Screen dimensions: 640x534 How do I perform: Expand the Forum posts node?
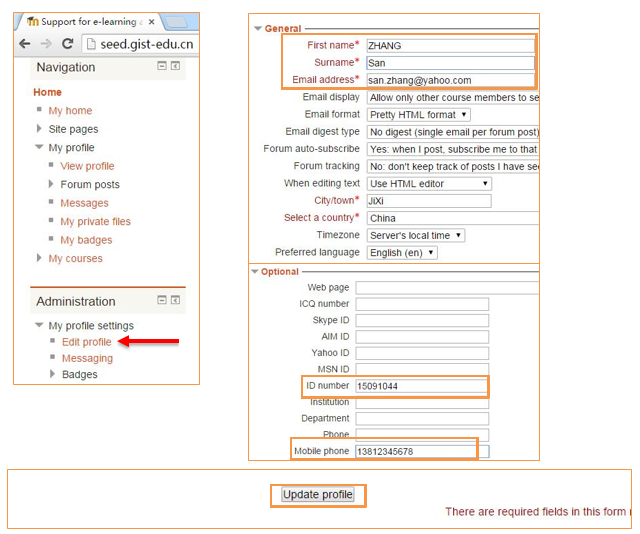(x=51, y=184)
